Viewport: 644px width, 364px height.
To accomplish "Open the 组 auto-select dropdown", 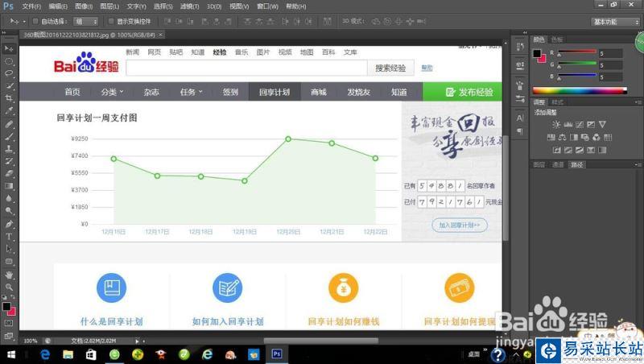I will 86,22.
